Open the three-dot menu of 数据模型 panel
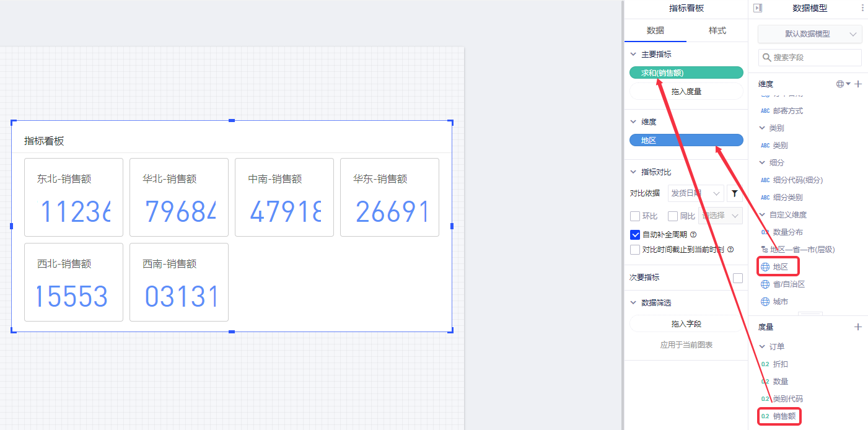868x430 pixels. click(x=862, y=8)
